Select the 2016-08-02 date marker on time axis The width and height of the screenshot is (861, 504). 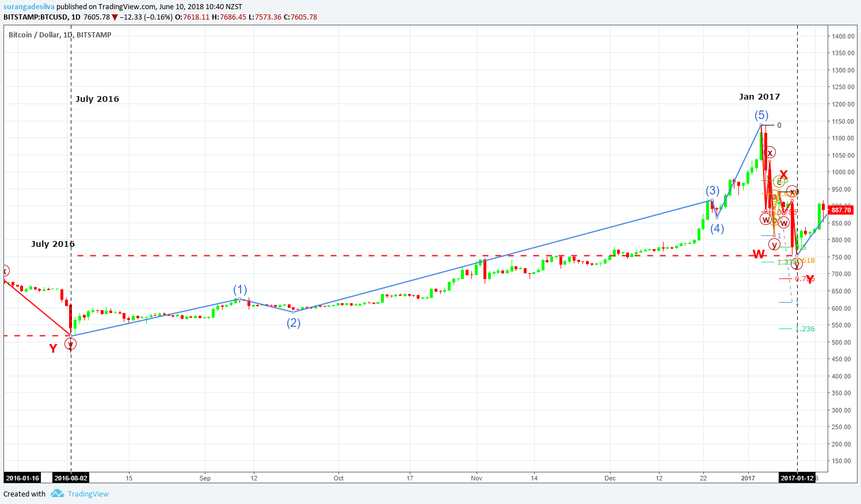[x=71, y=478]
